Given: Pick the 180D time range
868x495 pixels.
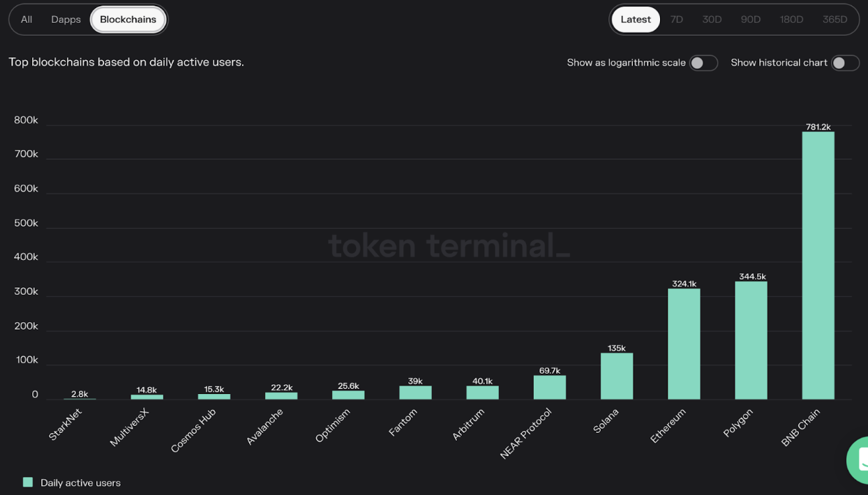Looking at the screenshot, I should click(791, 20).
